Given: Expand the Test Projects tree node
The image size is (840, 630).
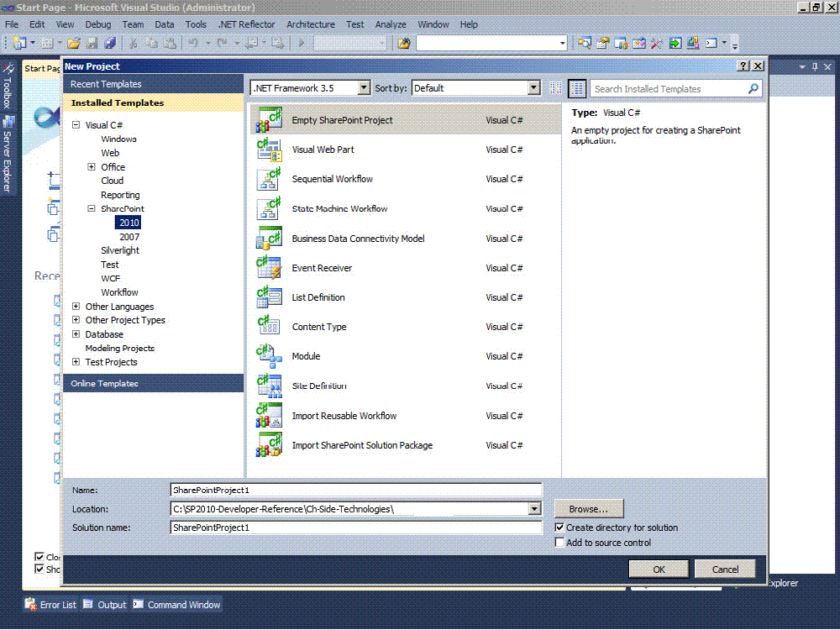Looking at the screenshot, I should click(76, 361).
